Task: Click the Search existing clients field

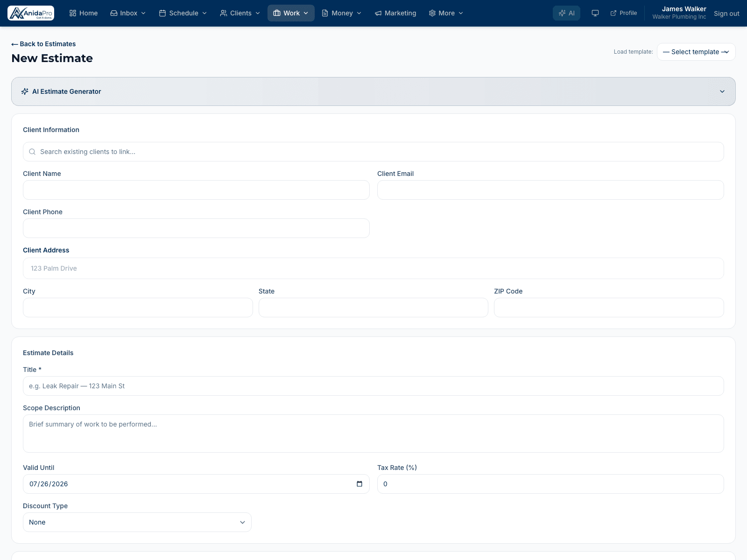Action: click(x=373, y=152)
